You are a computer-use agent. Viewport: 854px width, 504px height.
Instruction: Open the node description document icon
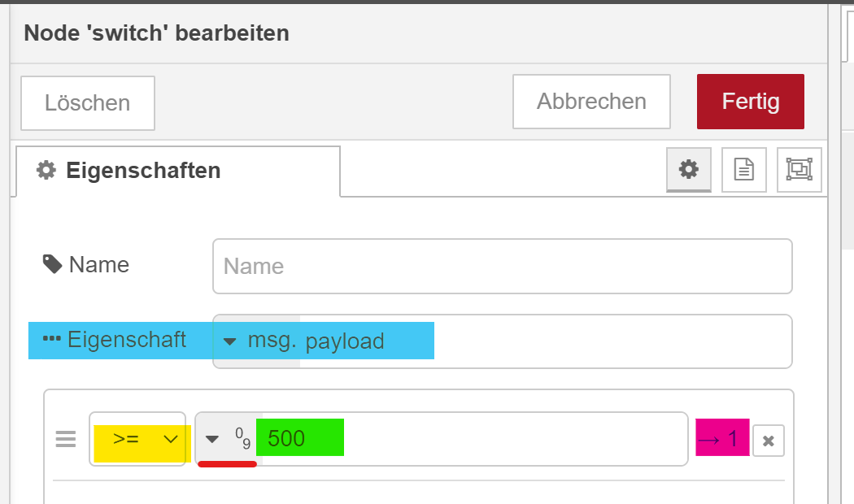(x=743, y=170)
